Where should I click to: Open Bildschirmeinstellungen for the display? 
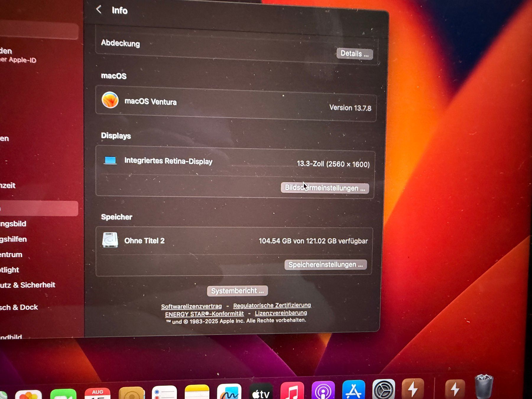(x=325, y=188)
